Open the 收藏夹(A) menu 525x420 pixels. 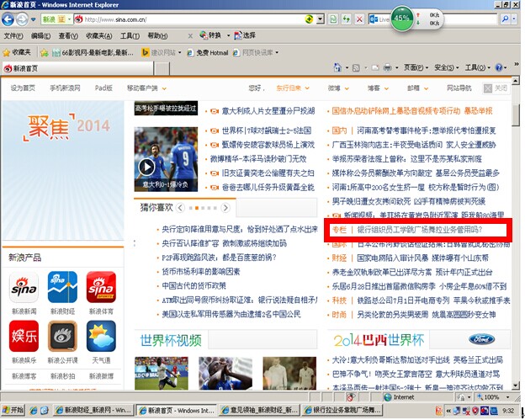point(98,35)
